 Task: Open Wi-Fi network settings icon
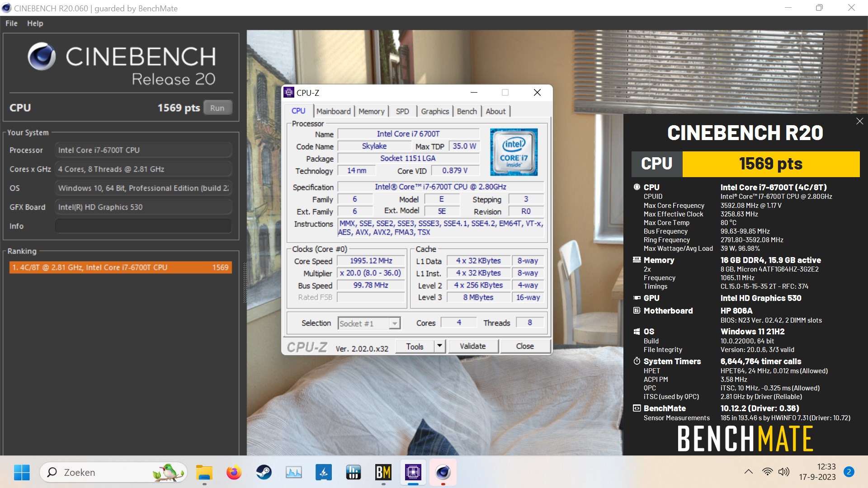pos(767,472)
